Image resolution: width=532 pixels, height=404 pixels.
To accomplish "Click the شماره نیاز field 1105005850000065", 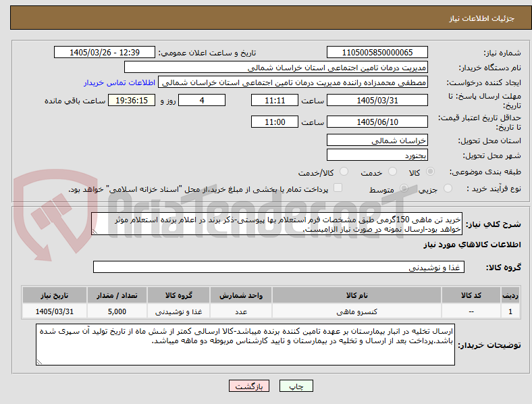I will click(377, 52).
